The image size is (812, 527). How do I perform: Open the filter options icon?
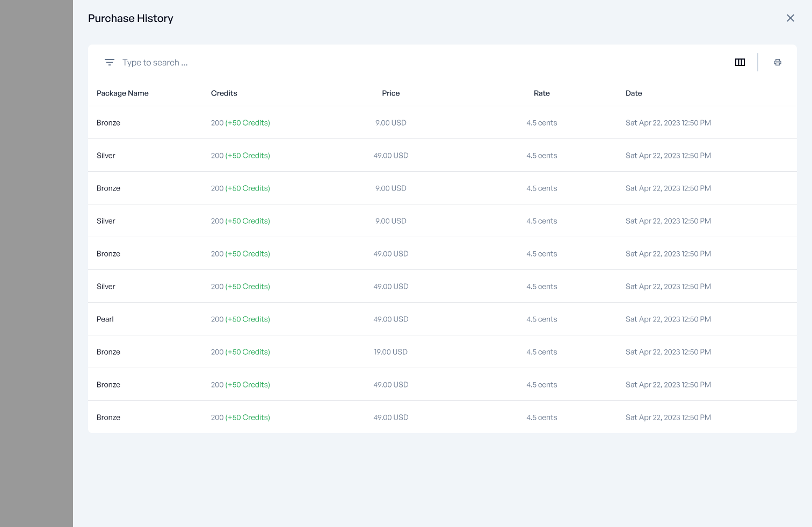110,62
